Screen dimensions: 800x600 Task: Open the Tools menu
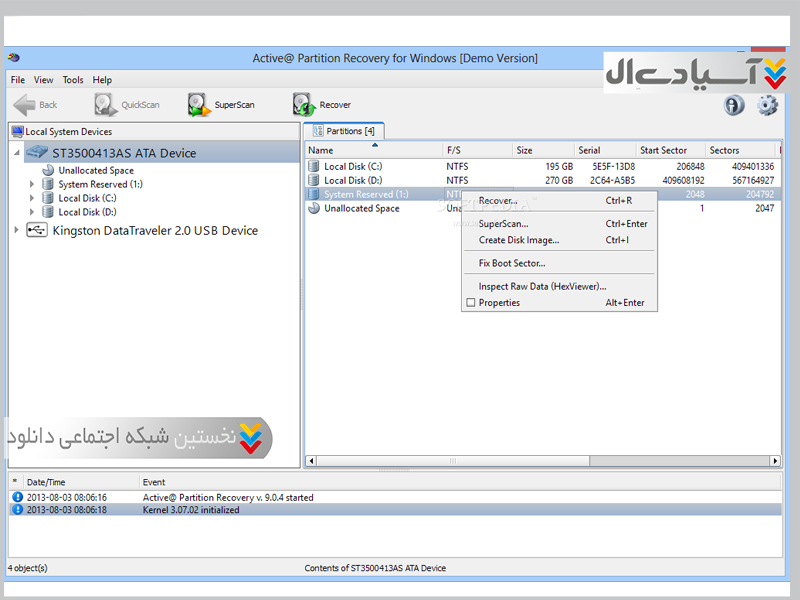[73, 80]
